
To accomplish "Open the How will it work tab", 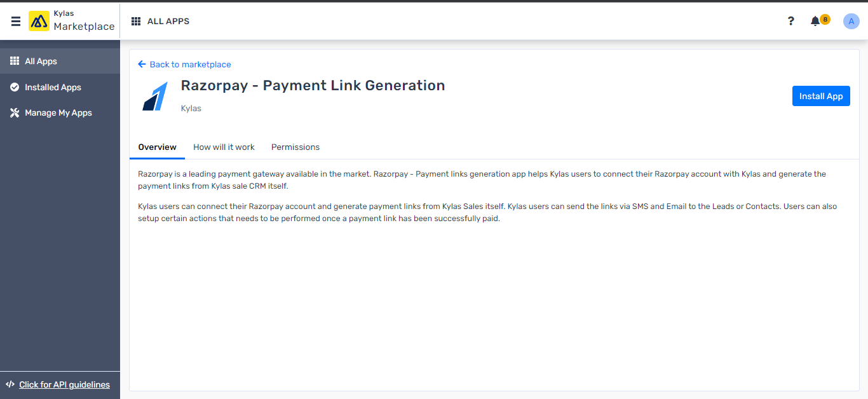I will (224, 147).
